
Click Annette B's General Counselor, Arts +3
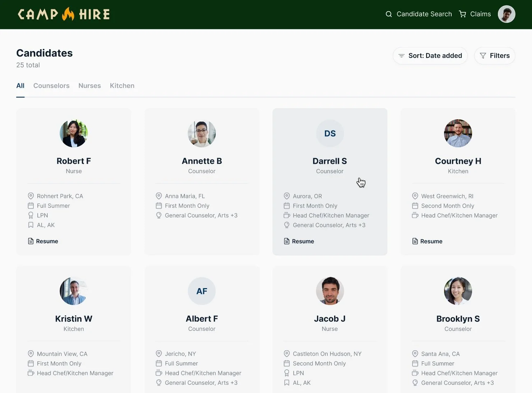(x=201, y=216)
